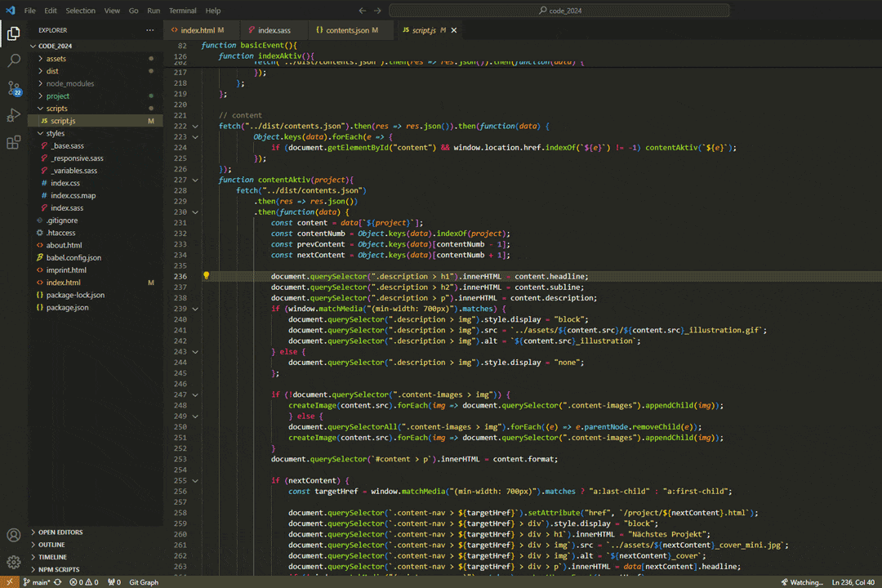882x588 pixels.
Task: Click the code_2024 command center search box
Action: (559, 11)
